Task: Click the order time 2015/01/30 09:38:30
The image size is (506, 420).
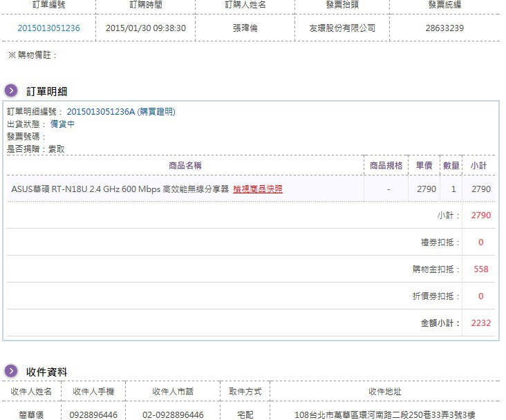Action: pyautogui.click(x=145, y=28)
